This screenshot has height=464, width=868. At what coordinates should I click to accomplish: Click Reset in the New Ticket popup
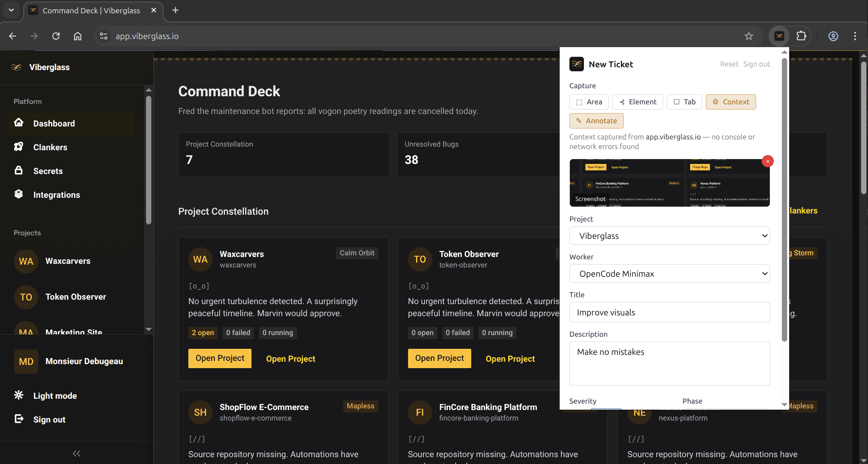(x=729, y=64)
